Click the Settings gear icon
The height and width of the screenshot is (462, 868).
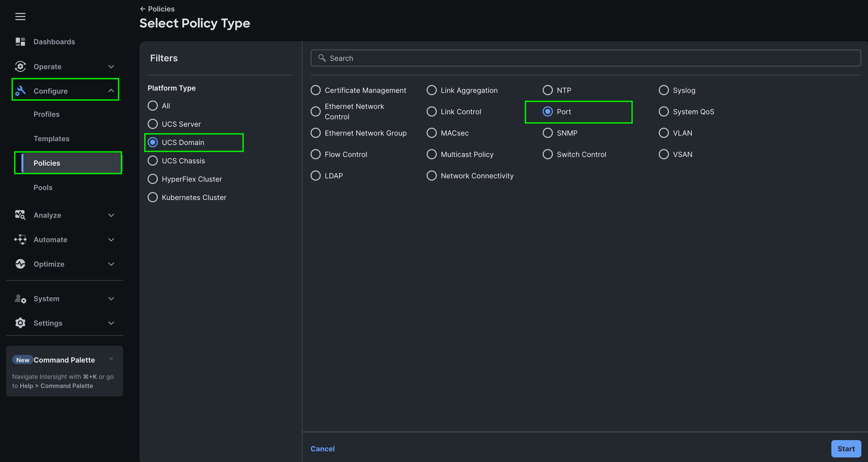[x=20, y=323]
